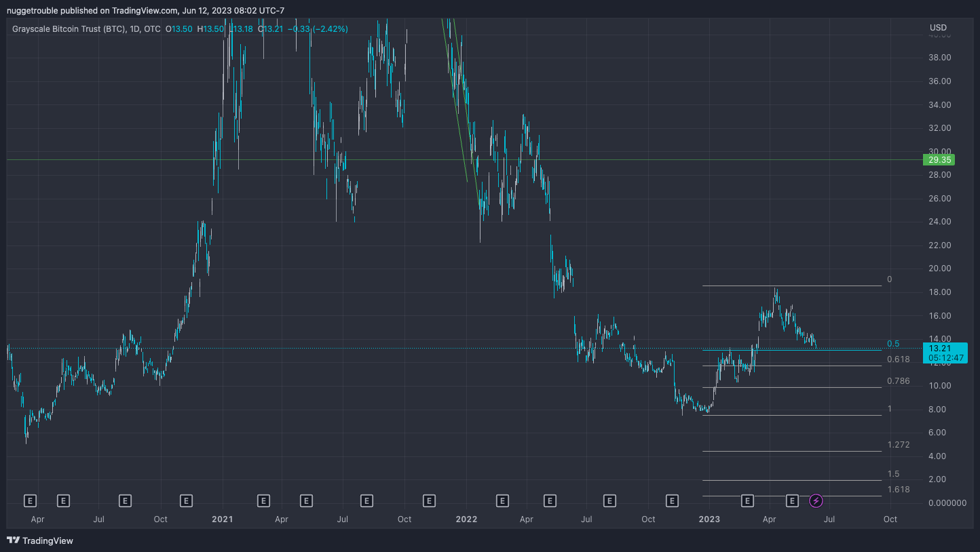Click the green 29.35 price label
The height and width of the screenshot is (552, 980).
click(x=939, y=160)
